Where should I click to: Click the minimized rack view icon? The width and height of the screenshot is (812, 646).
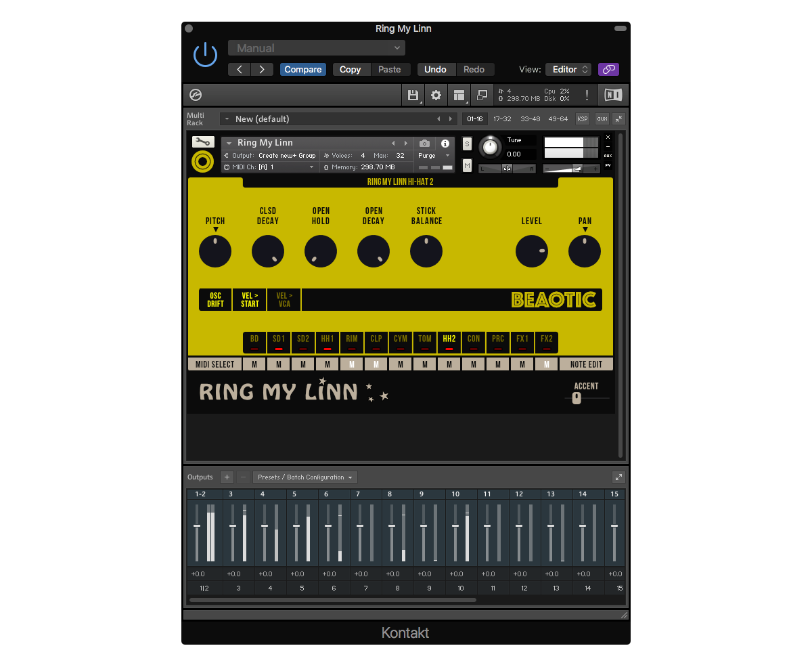[482, 95]
